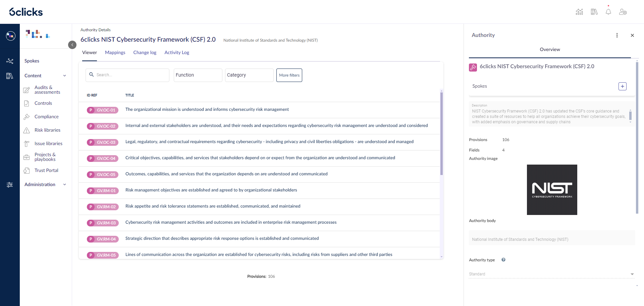Collapse the sidebar with the arrow button
The image size is (644, 306).
click(x=72, y=45)
